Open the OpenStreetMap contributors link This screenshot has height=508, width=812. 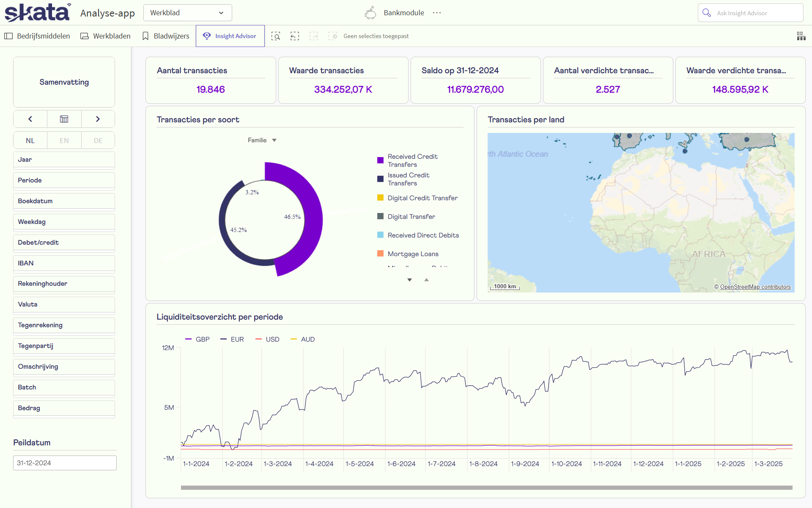(x=755, y=287)
